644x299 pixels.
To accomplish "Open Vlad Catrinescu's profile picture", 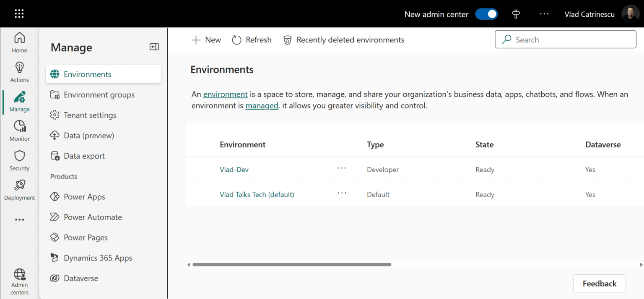I will point(631,13).
